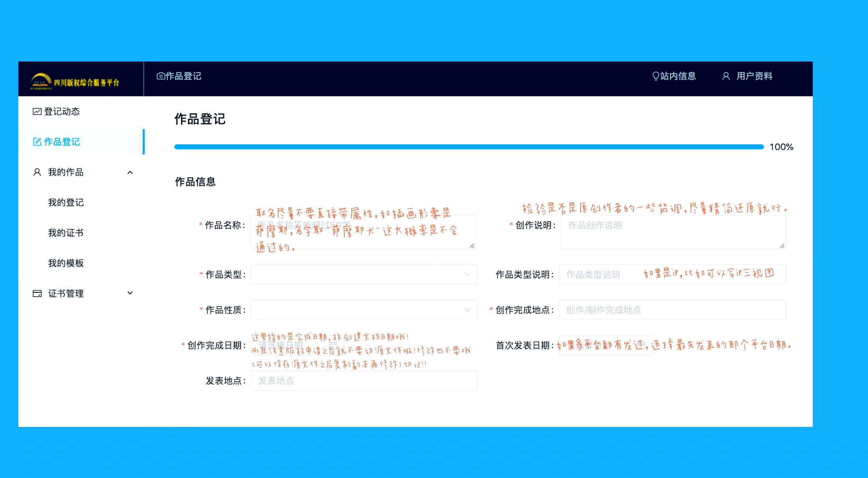Viewport: 868px width, 478px height.
Task: Click the resize handle of 创作说明 textarea
Action: pyautogui.click(x=782, y=246)
